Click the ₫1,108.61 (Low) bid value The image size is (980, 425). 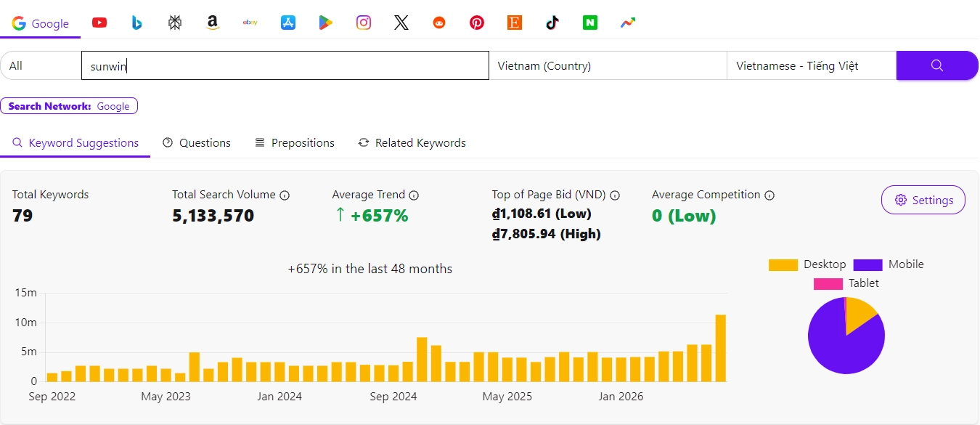(542, 214)
